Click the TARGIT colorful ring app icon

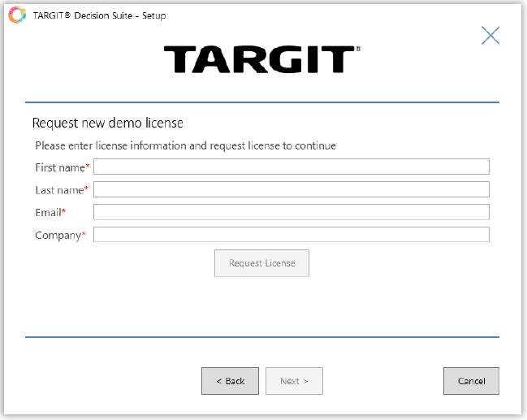point(17,15)
